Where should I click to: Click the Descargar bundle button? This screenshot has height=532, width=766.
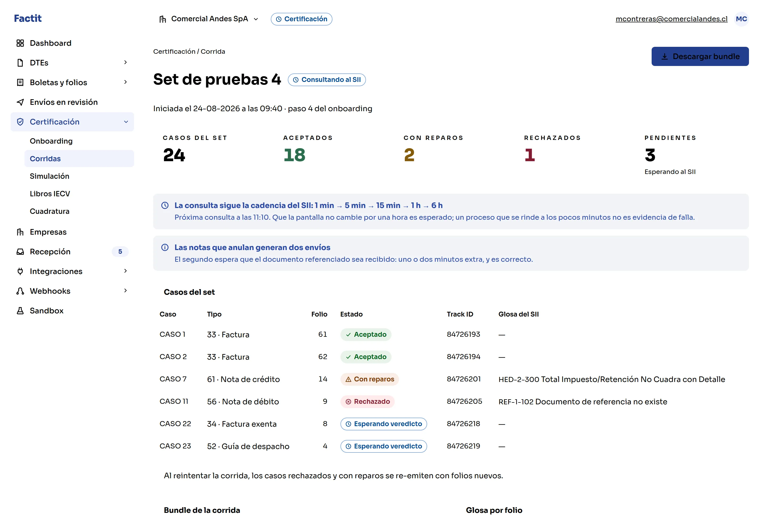pyautogui.click(x=700, y=56)
